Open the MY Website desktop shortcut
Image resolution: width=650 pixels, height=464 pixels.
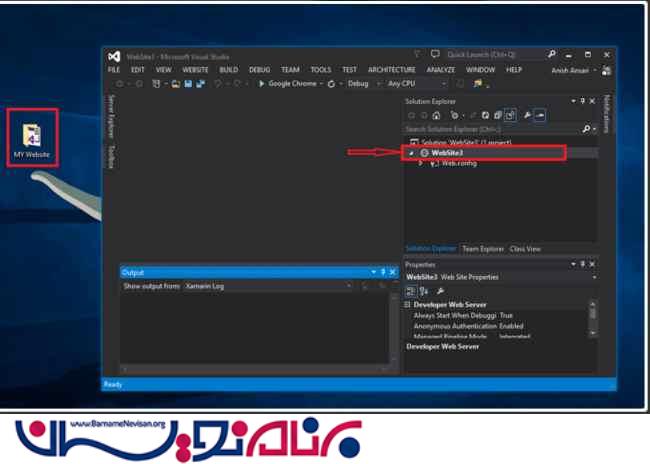[x=32, y=141]
